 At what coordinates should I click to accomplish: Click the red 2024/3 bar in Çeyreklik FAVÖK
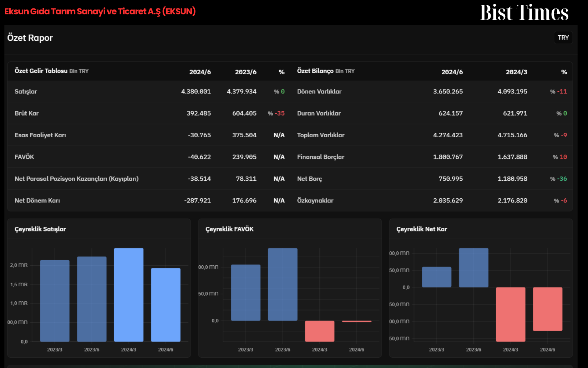320,331
